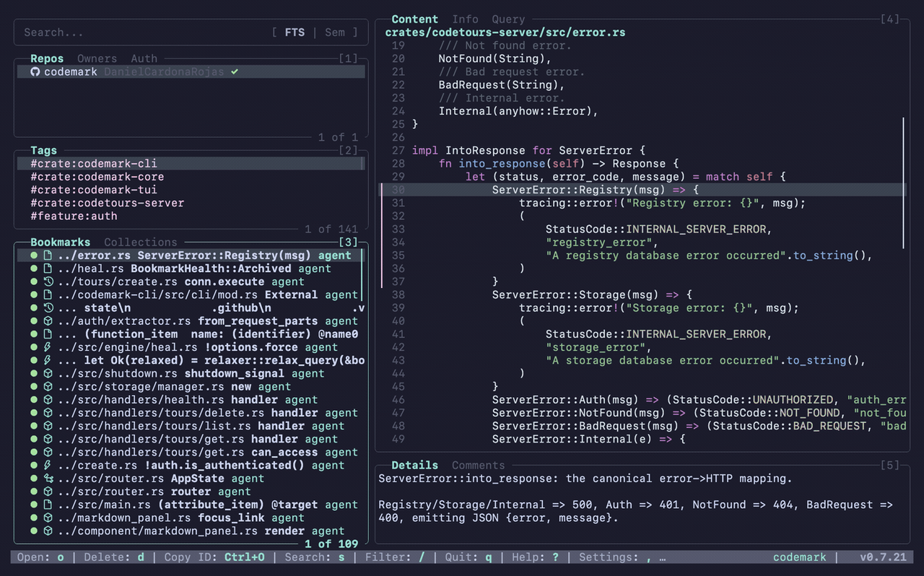Click the green checkmark after DanielCardonaRojas
Image resolution: width=924 pixels, height=576 pixels.
coord(235,72)
